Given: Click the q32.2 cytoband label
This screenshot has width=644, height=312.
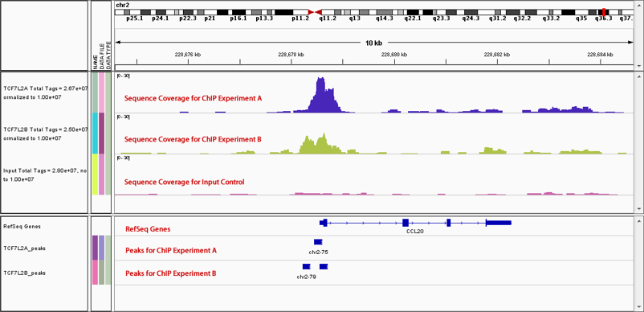Looking at the screenshot, I should point(522,18).
